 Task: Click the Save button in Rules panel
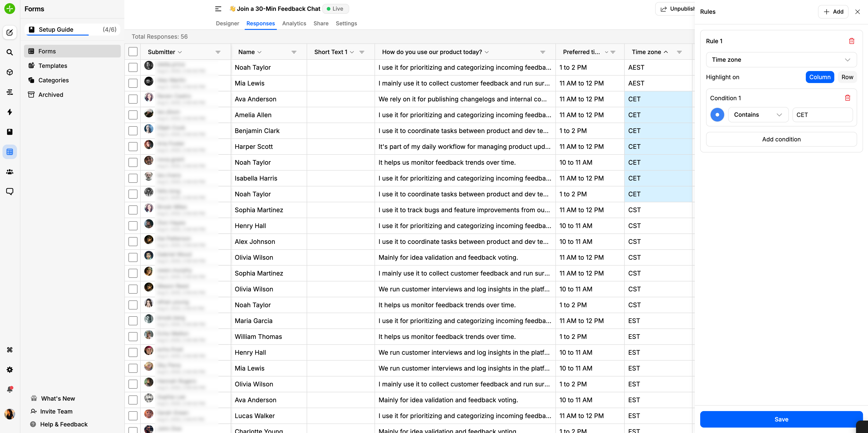point(781,419)
